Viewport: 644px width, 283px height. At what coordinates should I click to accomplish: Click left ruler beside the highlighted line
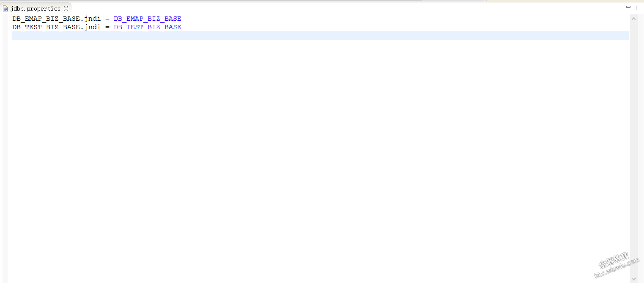click(x=5, y=35)
